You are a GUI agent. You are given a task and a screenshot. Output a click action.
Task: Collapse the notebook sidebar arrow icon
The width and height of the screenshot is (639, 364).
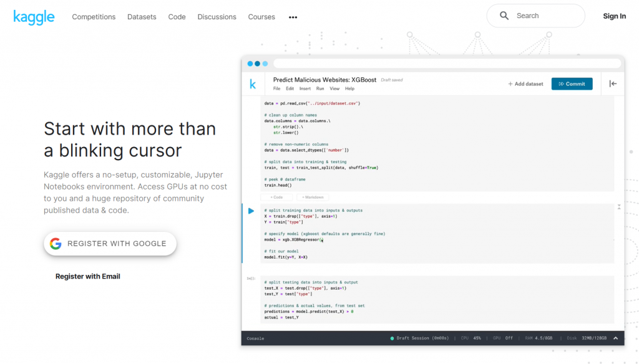(613, 84)
